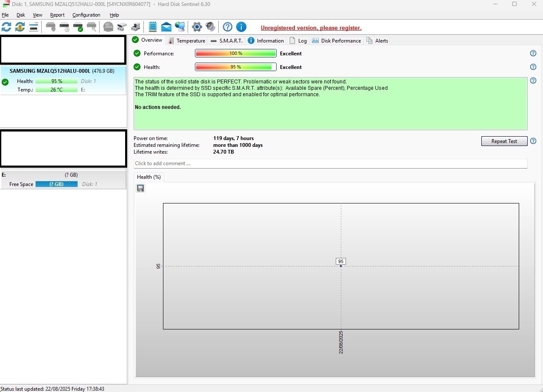Viewport: 543px width, 392px height.
Task: Switch to the S.M.A.R.T. tab
Action: (226, 40)
